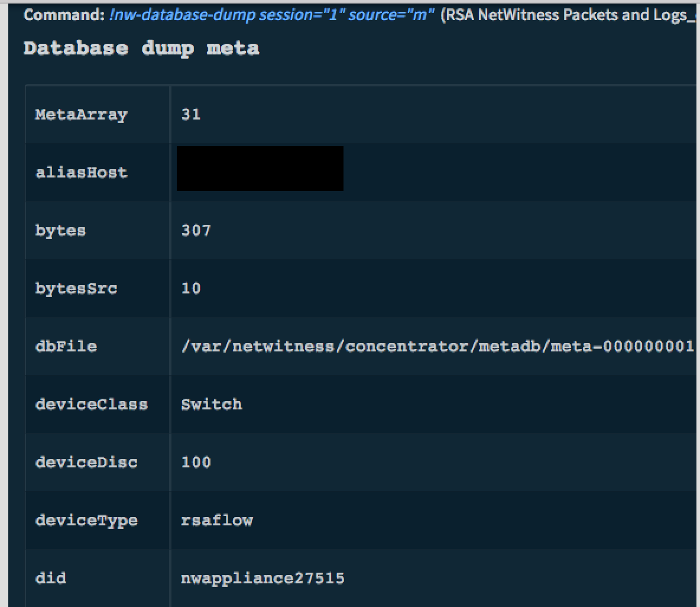
Task: Click the deviceClass value Switch
Action: click(212, 404)
